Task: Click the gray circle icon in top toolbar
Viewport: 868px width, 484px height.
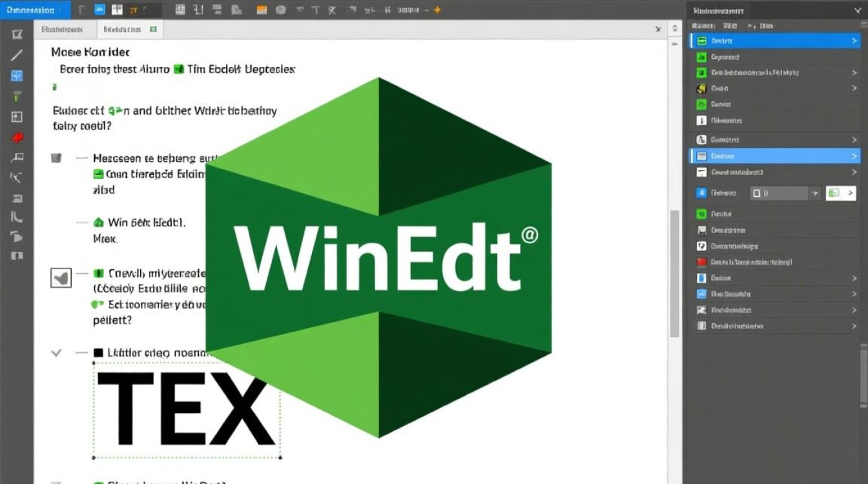Action: [x=280, y=10]
